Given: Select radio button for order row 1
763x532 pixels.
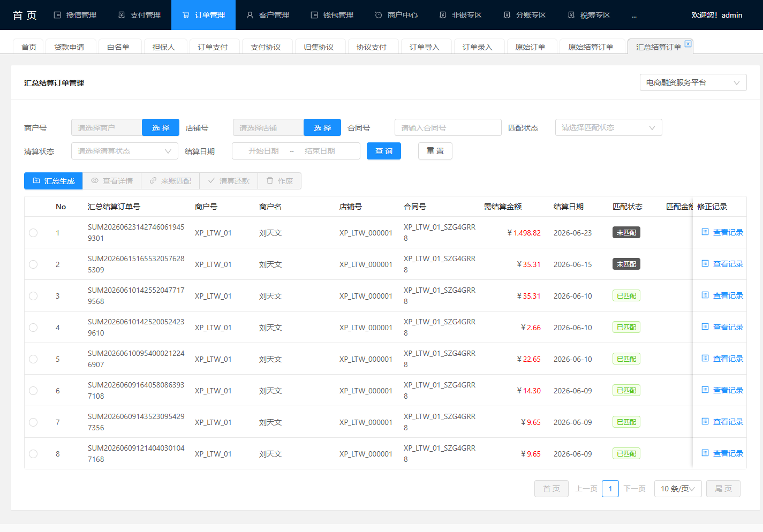Looking at the screenshot, I should click(33, 233).
